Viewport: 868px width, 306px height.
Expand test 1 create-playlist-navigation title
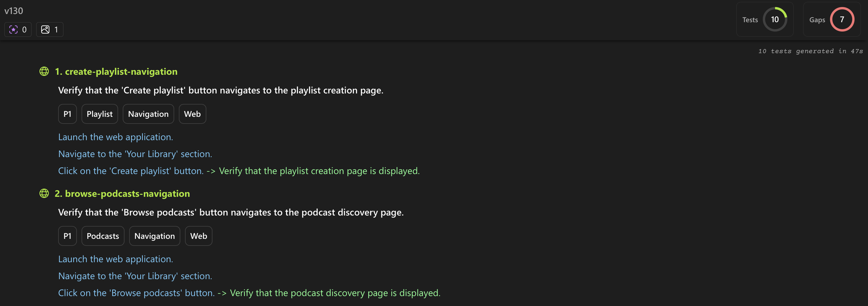pos(116,71)
